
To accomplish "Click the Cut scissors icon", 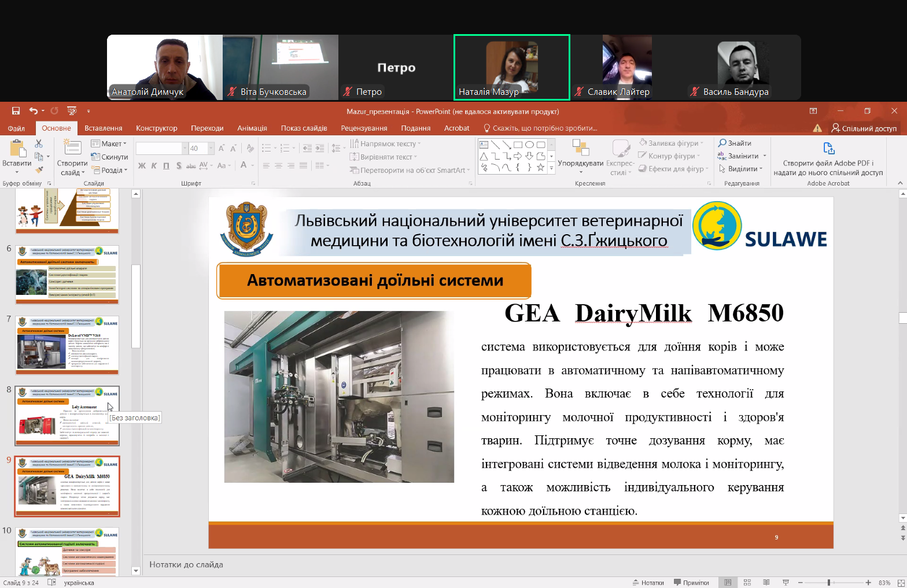I will point(39,143).
